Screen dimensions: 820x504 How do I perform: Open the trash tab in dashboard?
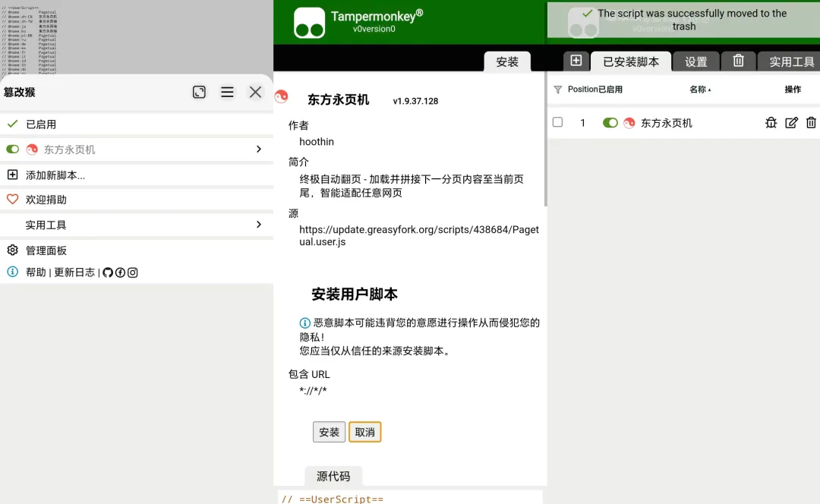738,61
